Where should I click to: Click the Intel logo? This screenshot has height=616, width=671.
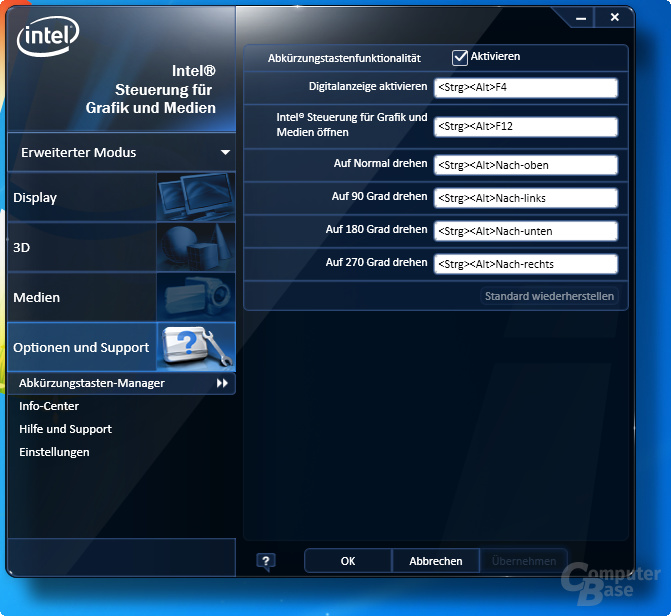[x=48, y=36]
